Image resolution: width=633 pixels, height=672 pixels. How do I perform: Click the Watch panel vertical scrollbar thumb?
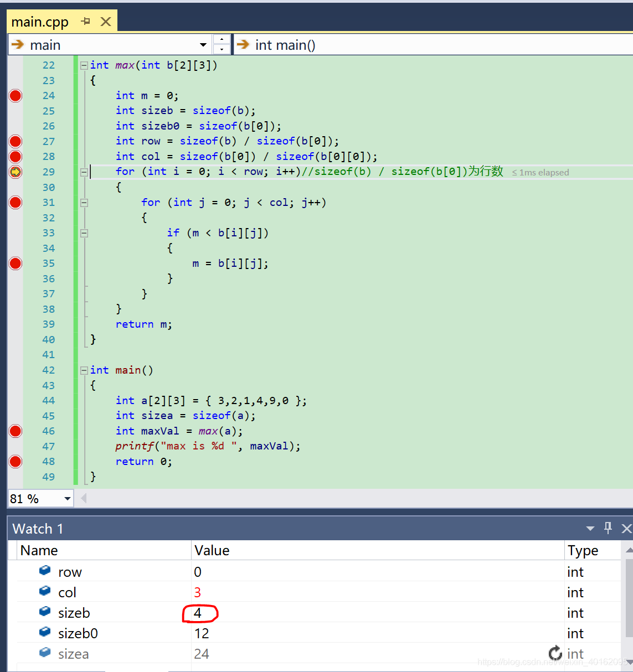pyautogui.click(x=629, y=598)
